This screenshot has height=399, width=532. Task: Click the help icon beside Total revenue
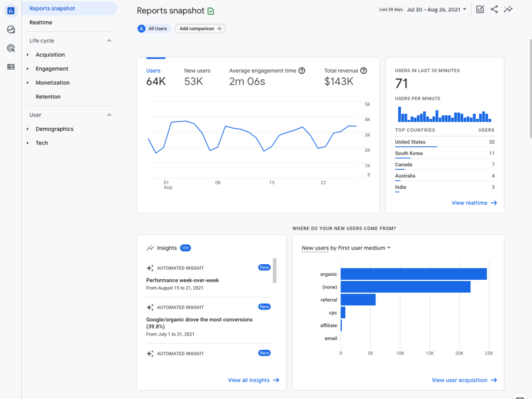[364, 70]
